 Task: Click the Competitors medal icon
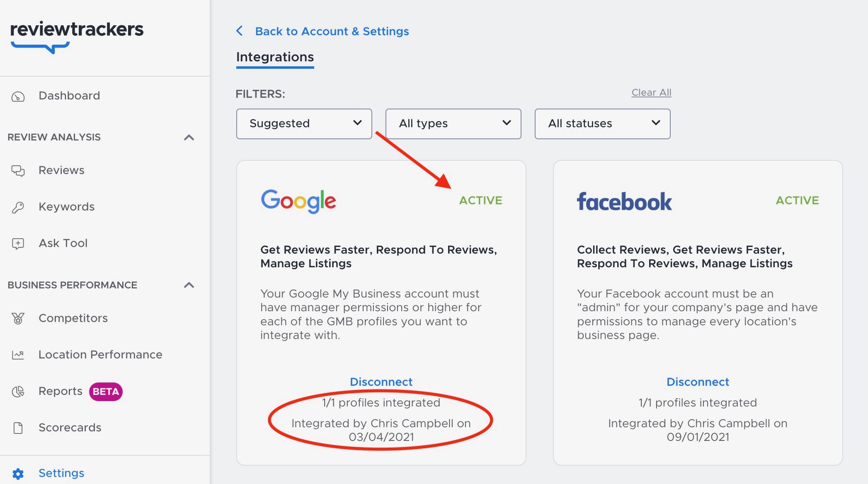[18, 318]
